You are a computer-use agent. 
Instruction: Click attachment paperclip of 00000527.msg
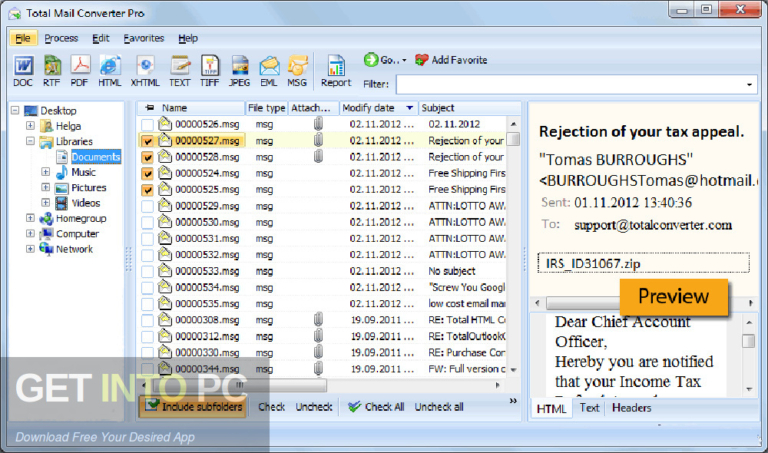pos(318,140)
